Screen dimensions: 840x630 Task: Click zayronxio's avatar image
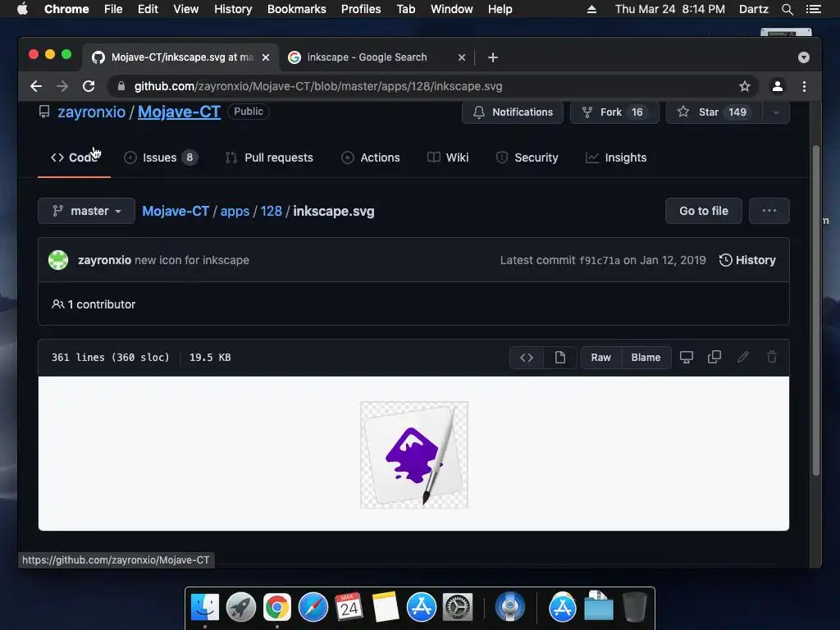pyautogui.click(x=58, y=260)
